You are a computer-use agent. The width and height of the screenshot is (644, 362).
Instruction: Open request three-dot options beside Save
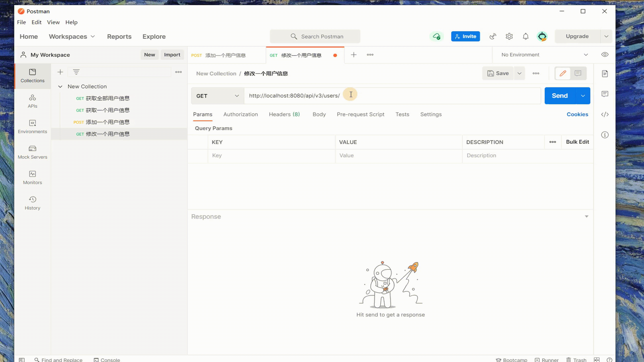click(x=536, y=73)
